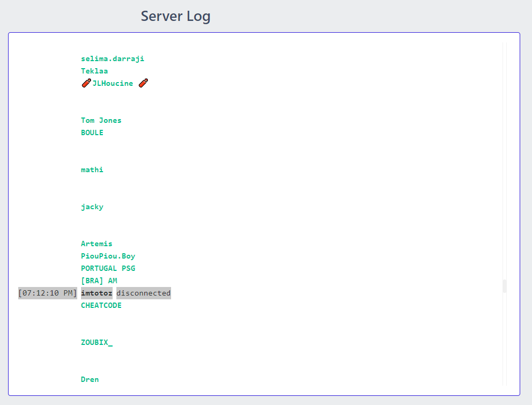The height and width of the screenshot is (405, 532).
Task: Select the username selima.darraji
Action: 112,58
